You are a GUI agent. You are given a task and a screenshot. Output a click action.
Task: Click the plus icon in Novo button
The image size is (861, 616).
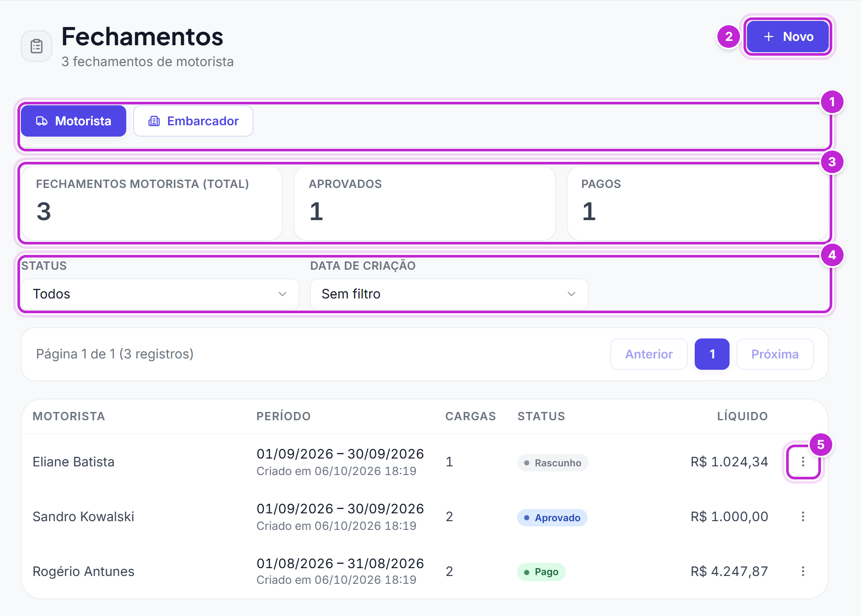click(x=769, y=37)
